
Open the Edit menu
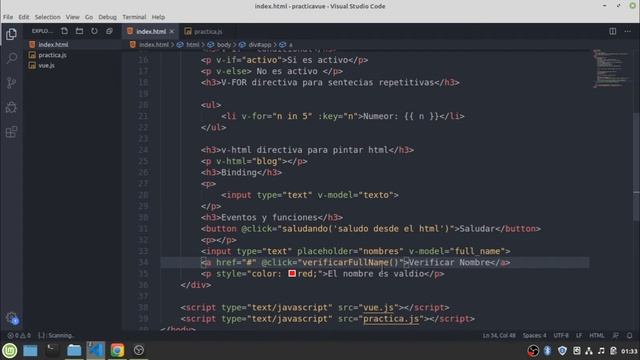tap(24, 17)
